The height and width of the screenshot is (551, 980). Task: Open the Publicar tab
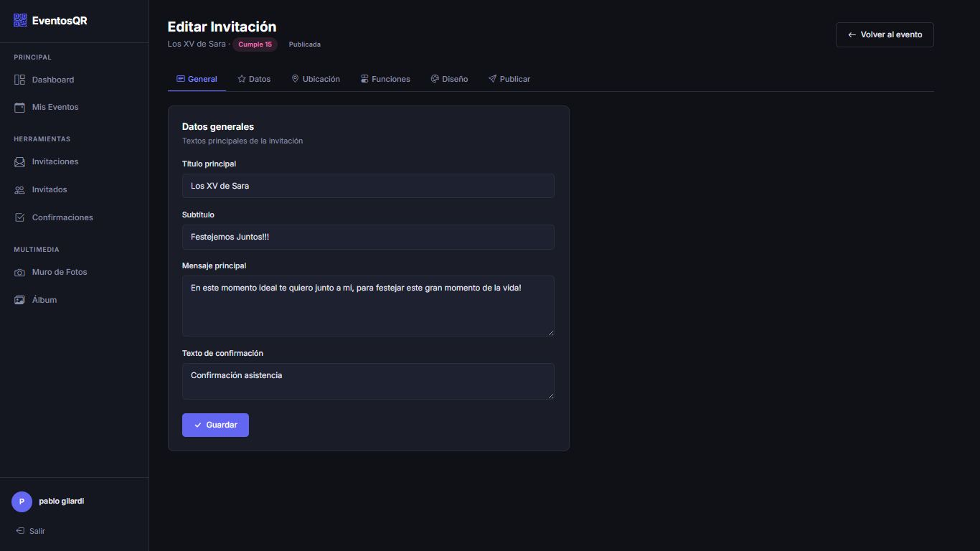tap(509, 79)
